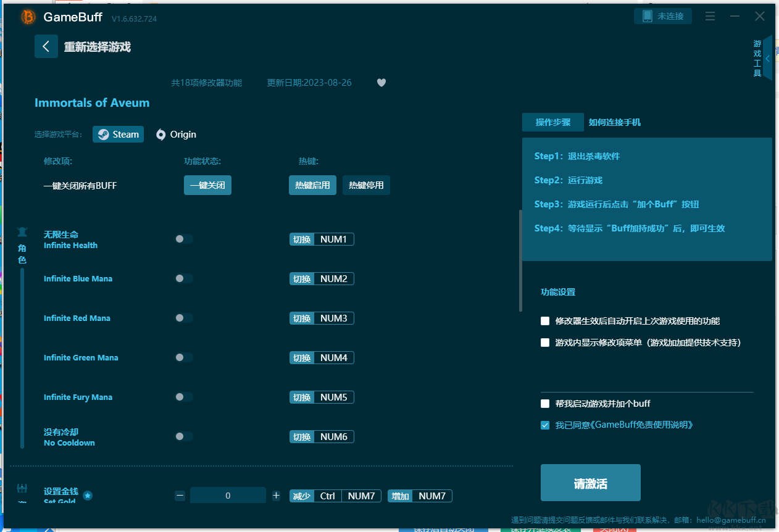Enable the Infinite Blue Mana switch
This screenshot has width=779, height=532.
(x=183, y=278)
